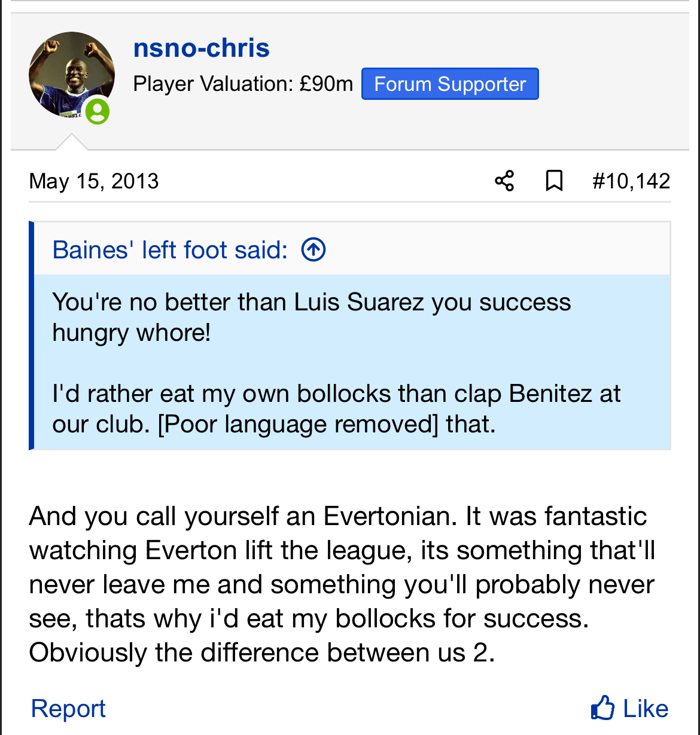Click the quote block's blue left border

coord(32,335)
